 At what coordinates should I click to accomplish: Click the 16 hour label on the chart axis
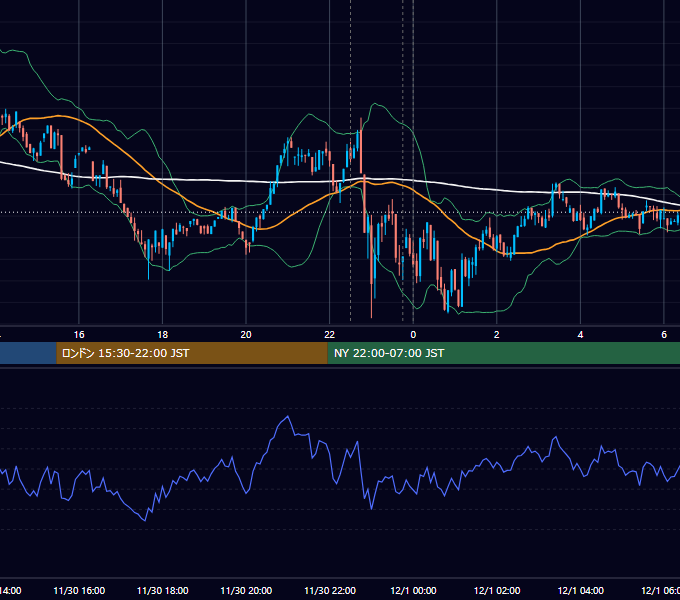[x=79, y=335]
